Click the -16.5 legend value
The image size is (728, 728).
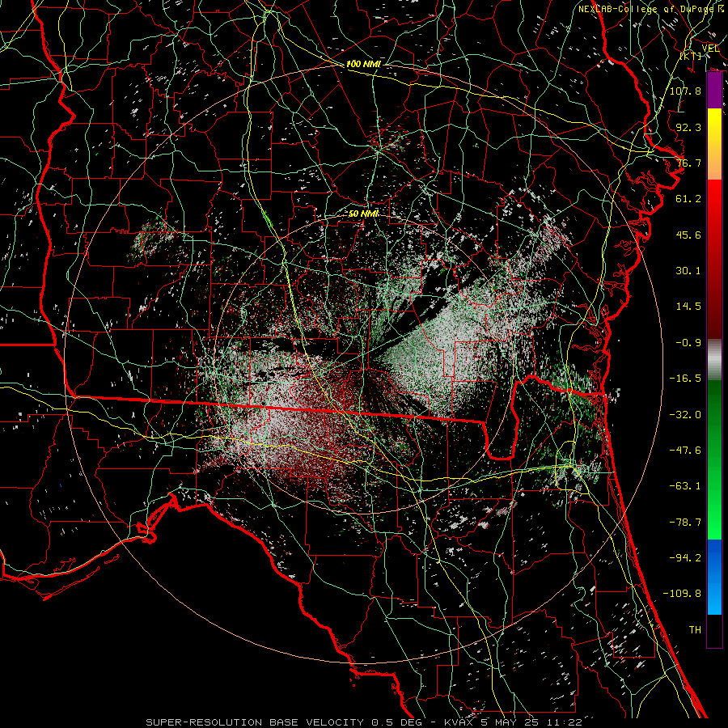coord(685,379)
